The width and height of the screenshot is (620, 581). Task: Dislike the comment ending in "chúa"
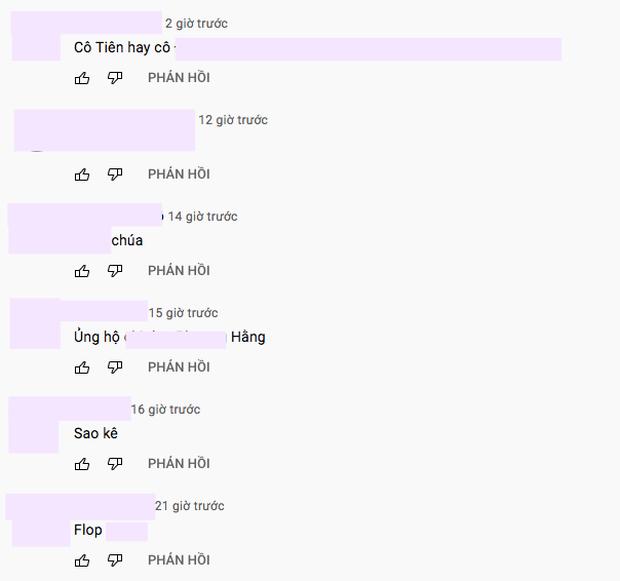coord(115,271)
